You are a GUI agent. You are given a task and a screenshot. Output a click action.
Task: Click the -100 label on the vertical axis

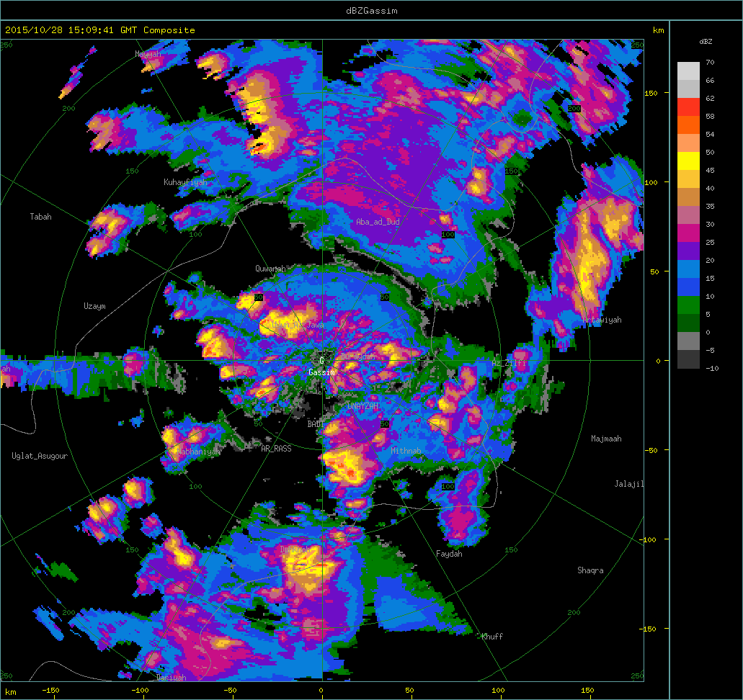pos(649,540)
